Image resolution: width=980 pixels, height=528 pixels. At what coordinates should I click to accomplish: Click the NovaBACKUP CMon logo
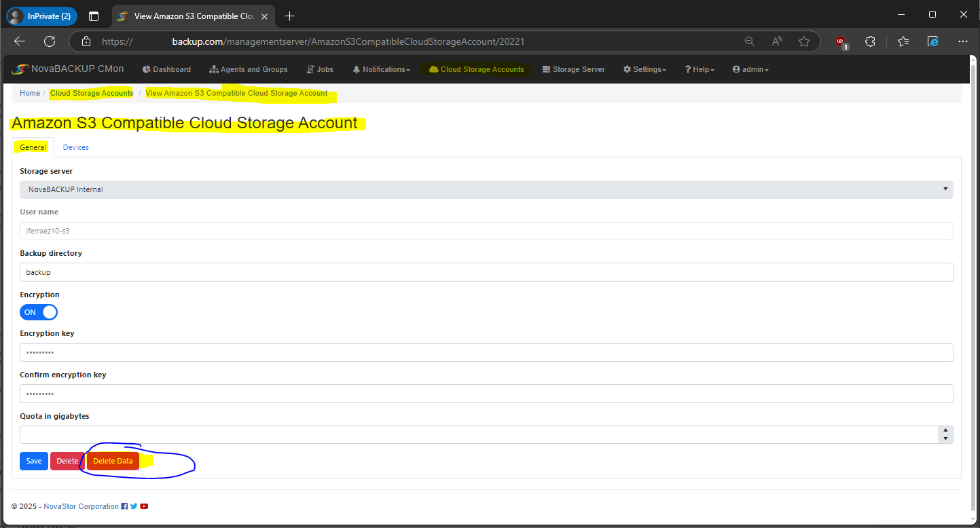[x=68, y=69]
